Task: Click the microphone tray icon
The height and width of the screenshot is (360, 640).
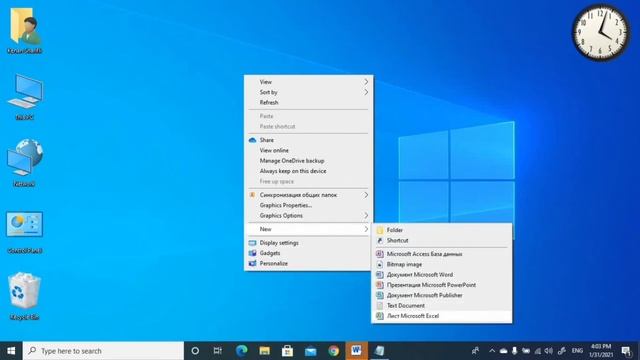Action: pos(515,351)
